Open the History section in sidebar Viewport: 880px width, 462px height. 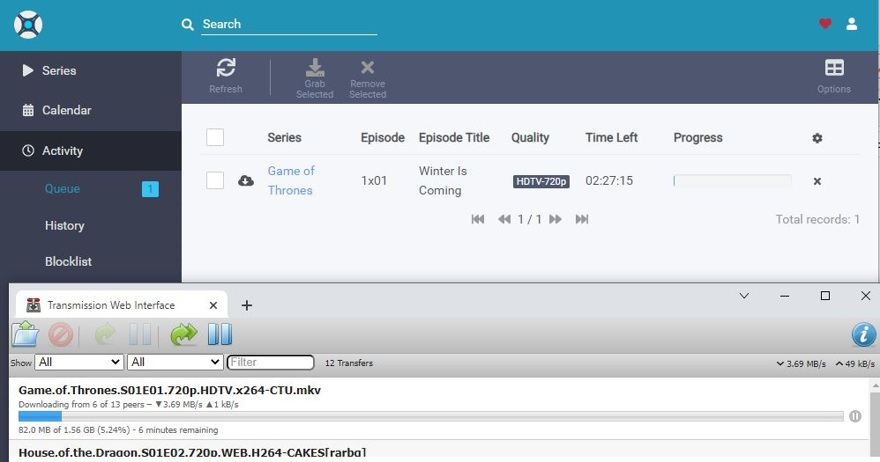coord(64,225)
